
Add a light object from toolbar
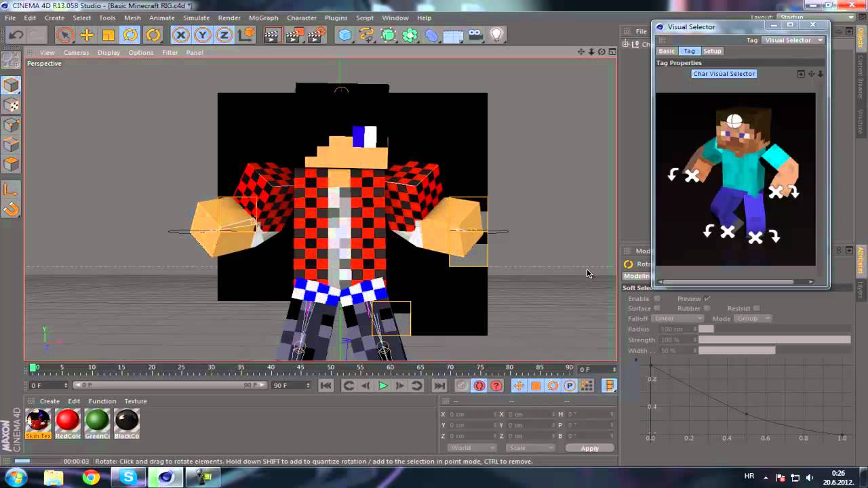[496, 35]
